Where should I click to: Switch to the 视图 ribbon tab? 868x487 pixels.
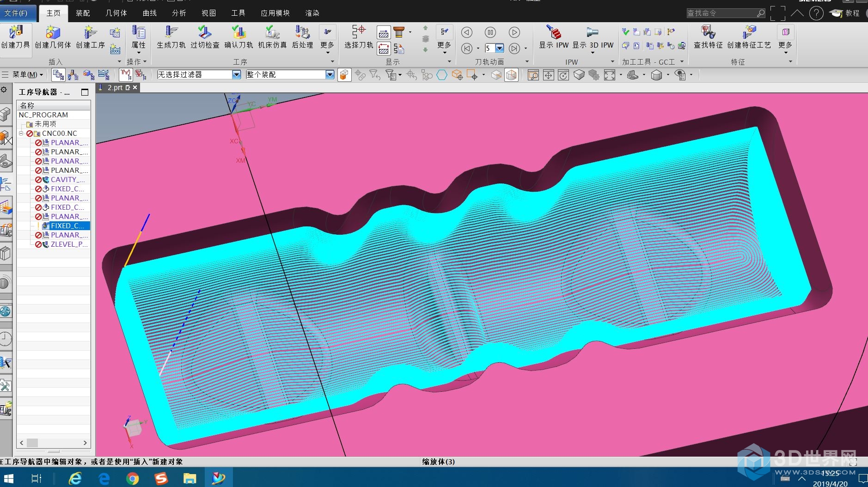[209, 13]
